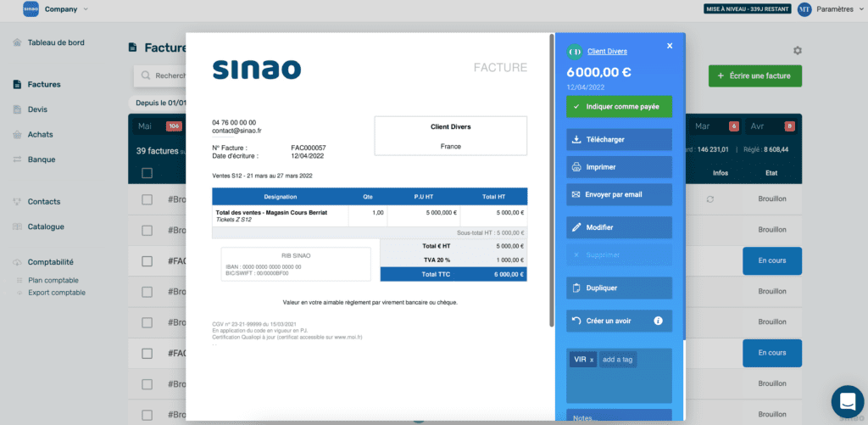Click the CD client avatar icon

coord(576,52)
